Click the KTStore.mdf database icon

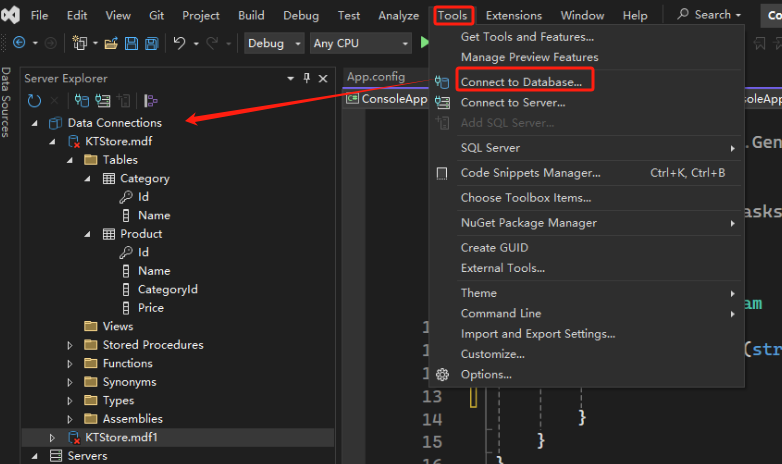click(74, 142)
